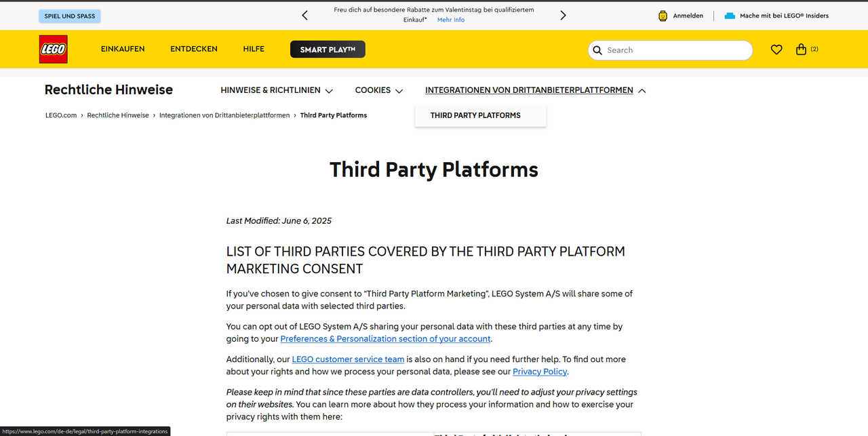This screenshot has width=868, height=436.
Task: Open the Entdecken menu
Action: [194, 49]
